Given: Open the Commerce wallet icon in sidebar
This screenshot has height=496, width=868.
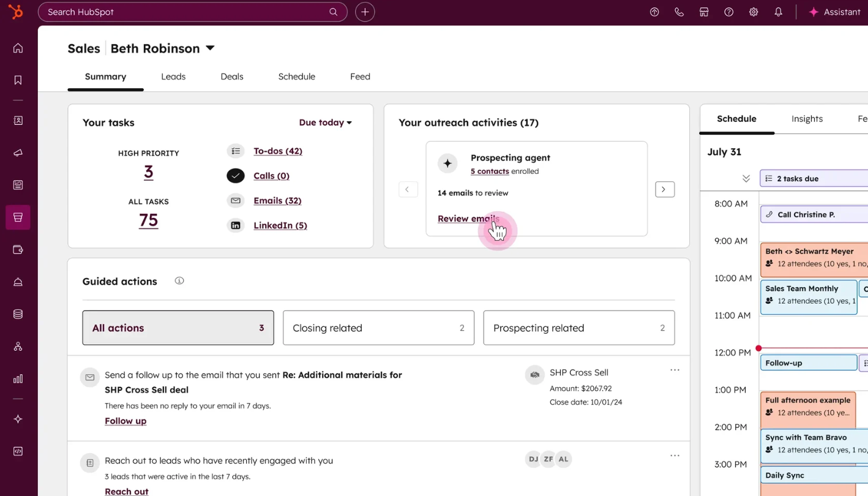Looking at the screenshot, I should pyautogui.click(x=18, y=250).
